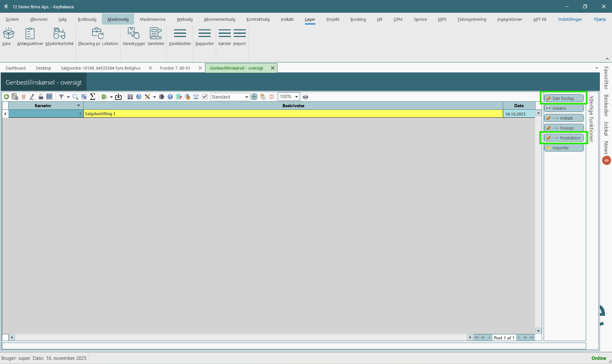Viewport: 612px width, 364px height.
Task: Click the sum sigma icon
Action: pyautogui.click(x=93, y=97)
